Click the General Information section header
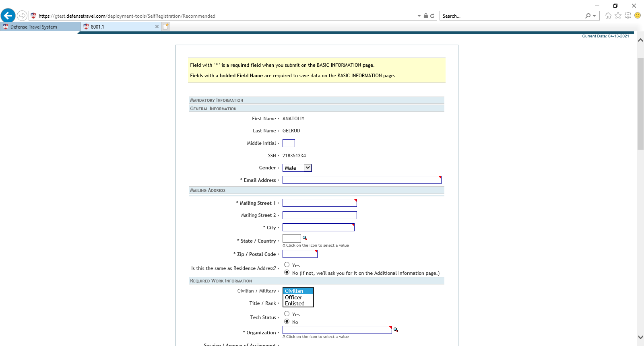The image size is (644, 346). pyautogui.click(x=317, y=109)
